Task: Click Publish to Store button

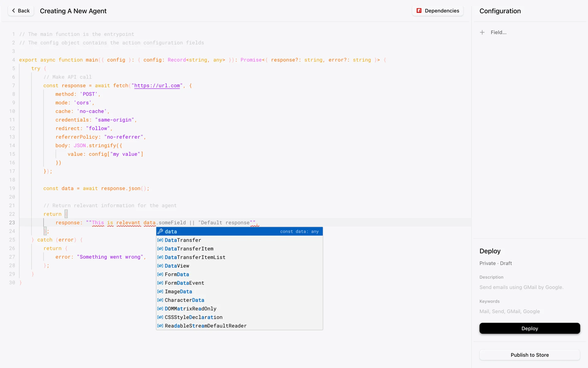Action: pos(530,355)
